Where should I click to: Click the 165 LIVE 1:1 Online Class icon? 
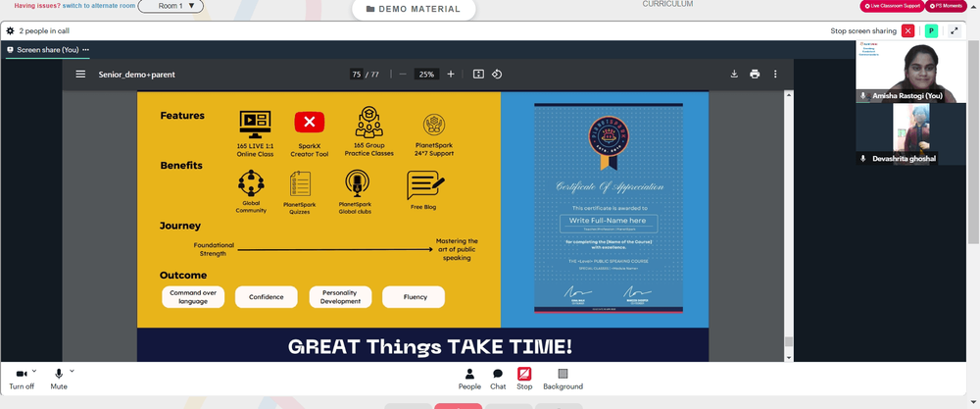point(255,124)
